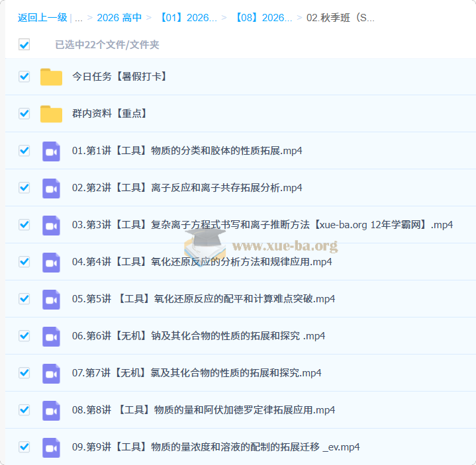Click the video icon of 03.第3讲 file
This screenshot has width=476, height=465.
[51, 225]
